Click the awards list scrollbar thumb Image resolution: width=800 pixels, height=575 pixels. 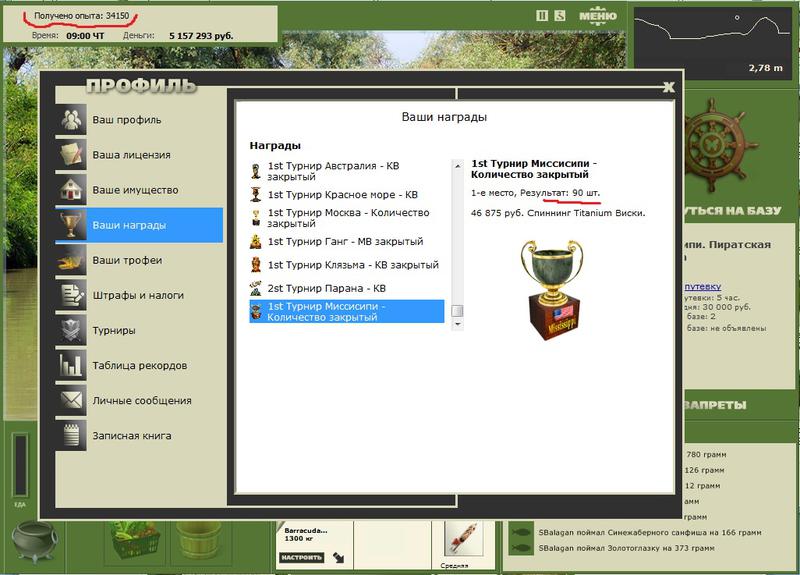tap(458, 310)
